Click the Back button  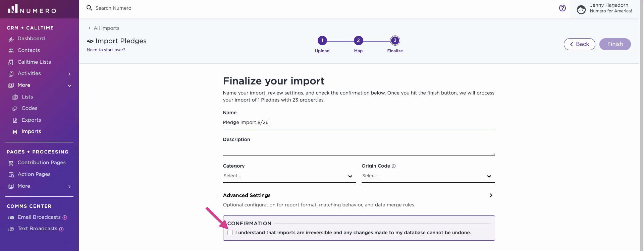click(x=579, y=44)
